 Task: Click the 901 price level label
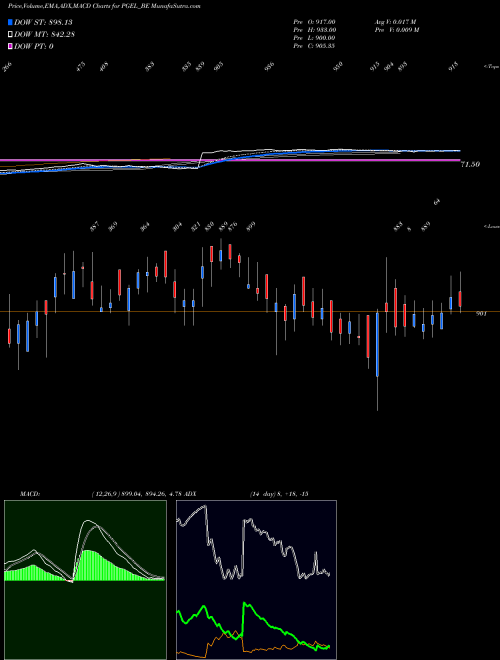(481, 314)
